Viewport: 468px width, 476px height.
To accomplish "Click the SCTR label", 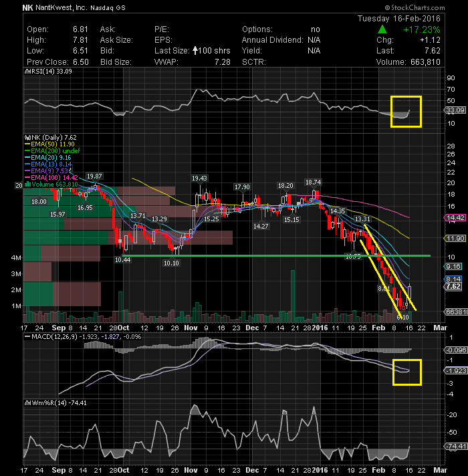I will click(x=254, y=62).
